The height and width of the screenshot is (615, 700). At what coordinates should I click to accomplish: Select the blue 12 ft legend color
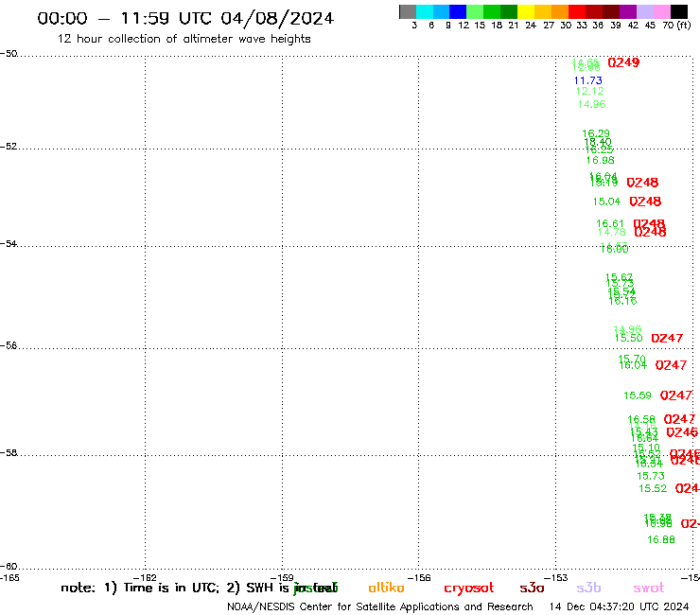pyautogui.click(x=458, y=11)
